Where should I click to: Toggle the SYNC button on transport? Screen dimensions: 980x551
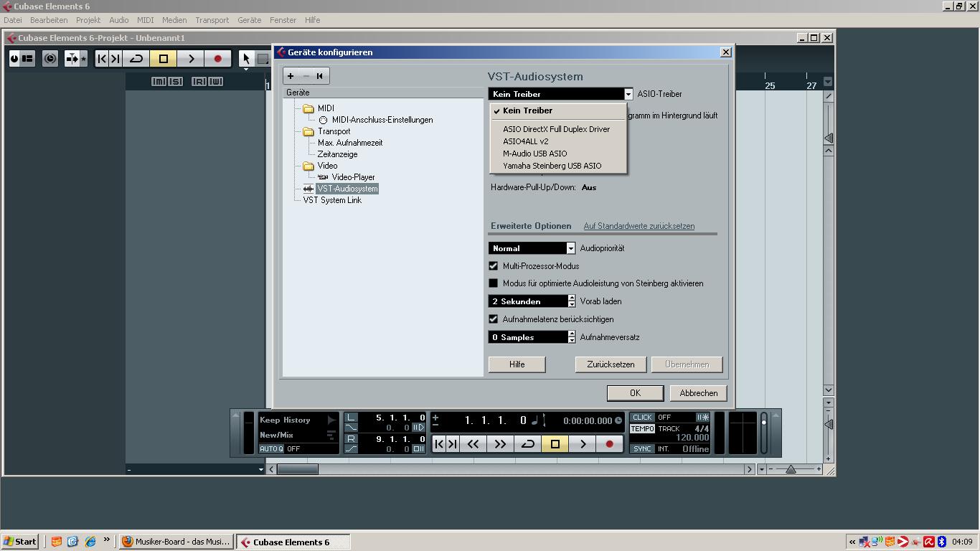[x=642, y=449]
